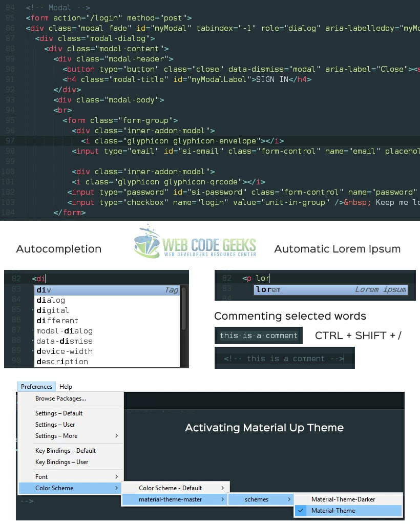Pick 'data-dismiss' autocomplete suggestion
Screen dimensions: 420x524
tap(107, 341)
